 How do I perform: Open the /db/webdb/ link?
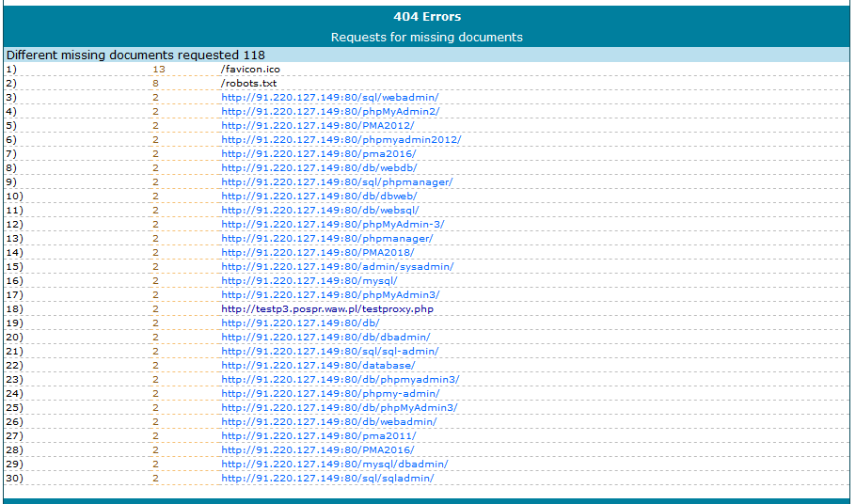pyautogui.click(x=319, y=168)
